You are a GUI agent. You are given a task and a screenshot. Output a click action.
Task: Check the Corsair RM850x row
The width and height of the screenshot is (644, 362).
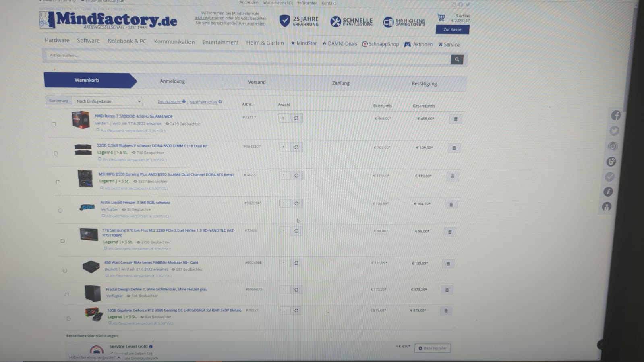click(x=65, y=271)
